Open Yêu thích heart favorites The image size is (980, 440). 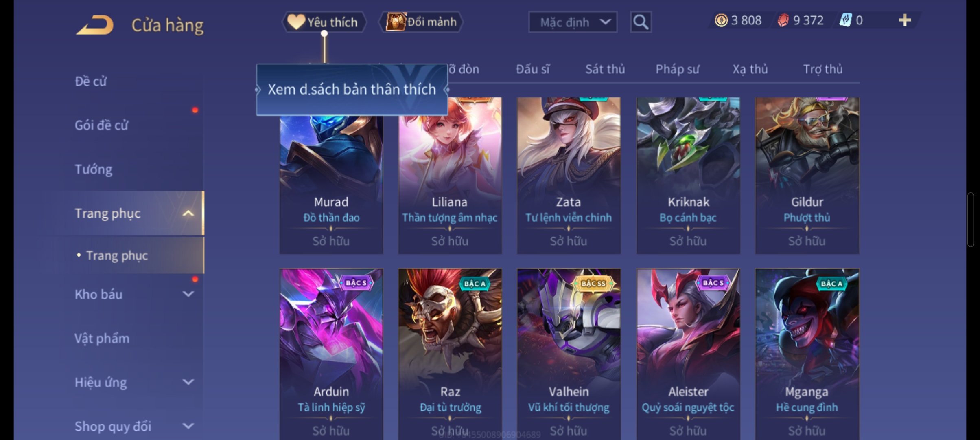(x=324, y=22)
